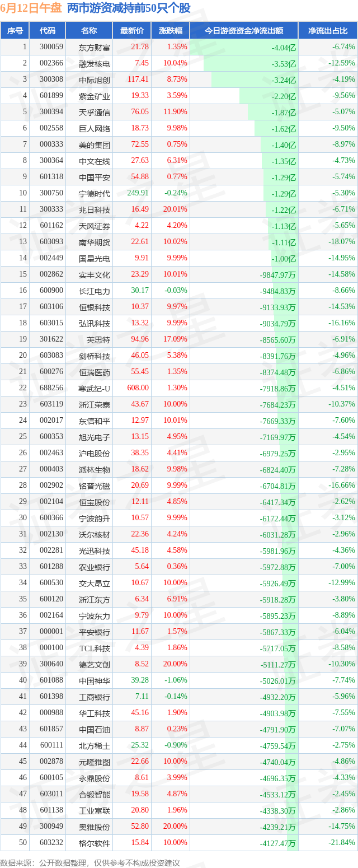The width and height of the screenshot is (358, 868).
Task: Select stock name 派林生物
Action: coord(95,470)
